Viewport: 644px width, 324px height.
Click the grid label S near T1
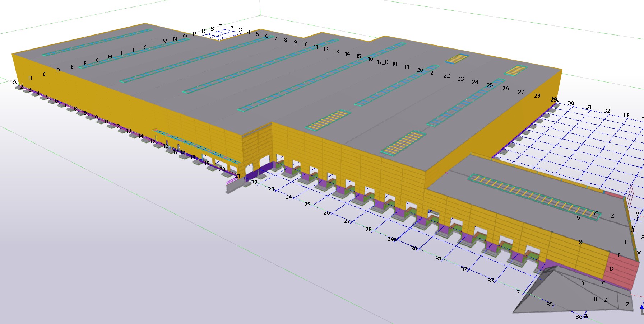[x=212, y=29]
